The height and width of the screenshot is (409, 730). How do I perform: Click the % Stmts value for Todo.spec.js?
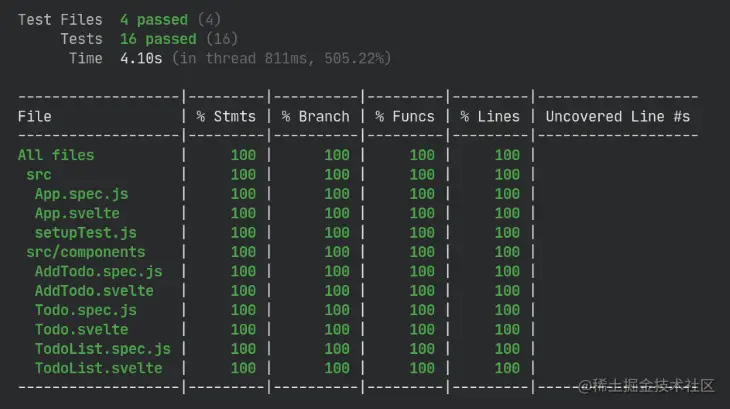pyautogui.click(x=243, y=310)
